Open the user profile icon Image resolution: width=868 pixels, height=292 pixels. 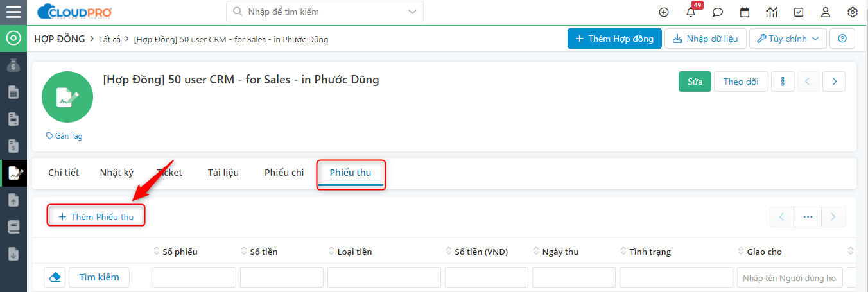click(x=826, y=12)
